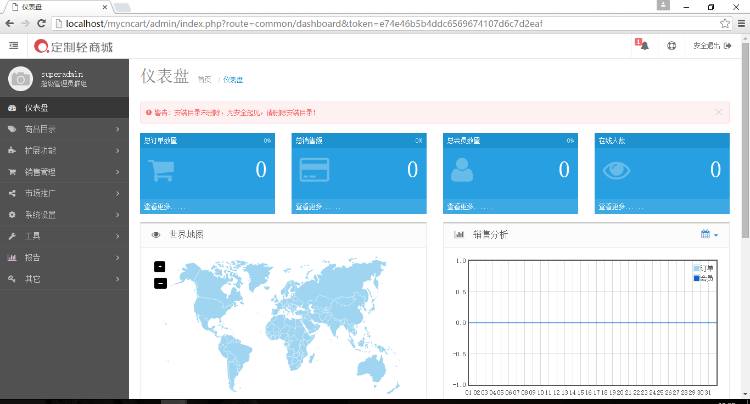The height and width of the screenshot is (404, 750).
Task: Click the 市场推广 share icon in sidebar
Action: pos(12,193)
